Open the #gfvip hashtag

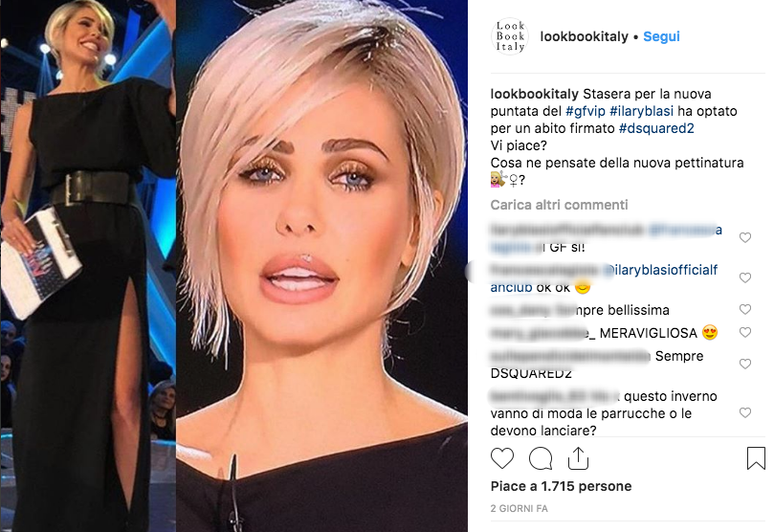pos(585,112)
